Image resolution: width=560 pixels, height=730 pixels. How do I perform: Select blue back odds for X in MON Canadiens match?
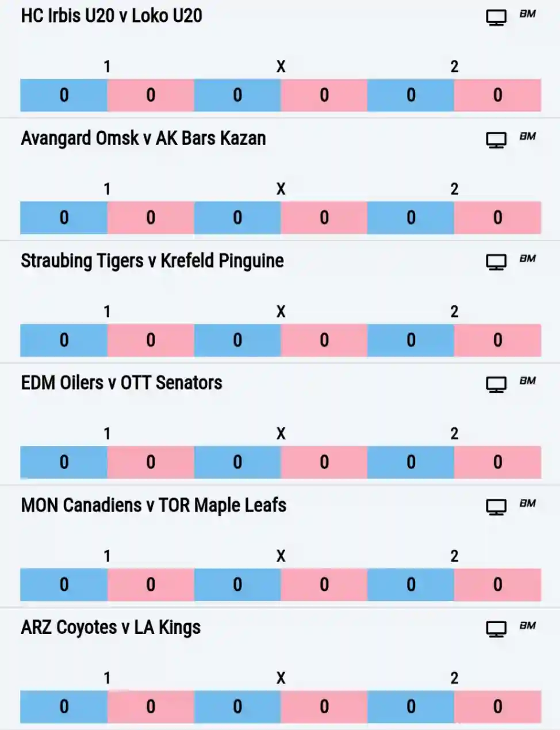pyautogui.click(x=237, y=584)
